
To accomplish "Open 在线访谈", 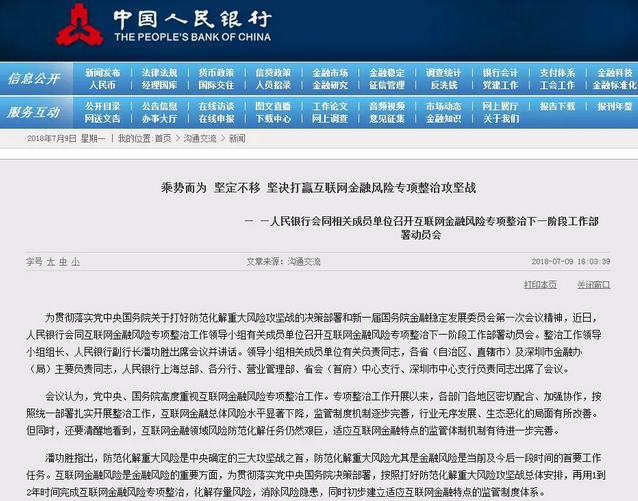I will pyautogui.click(x=216, y=107).
